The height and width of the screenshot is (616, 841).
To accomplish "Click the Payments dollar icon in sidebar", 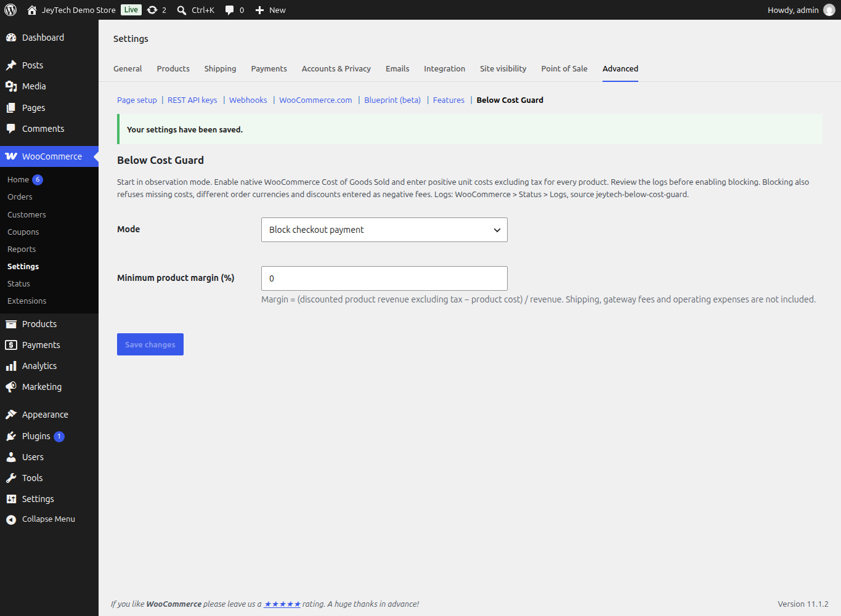I will [x=11, y=345].
